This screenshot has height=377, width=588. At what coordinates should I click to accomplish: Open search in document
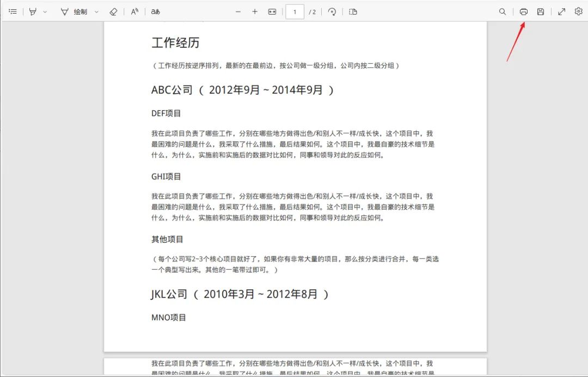[503, 11]
